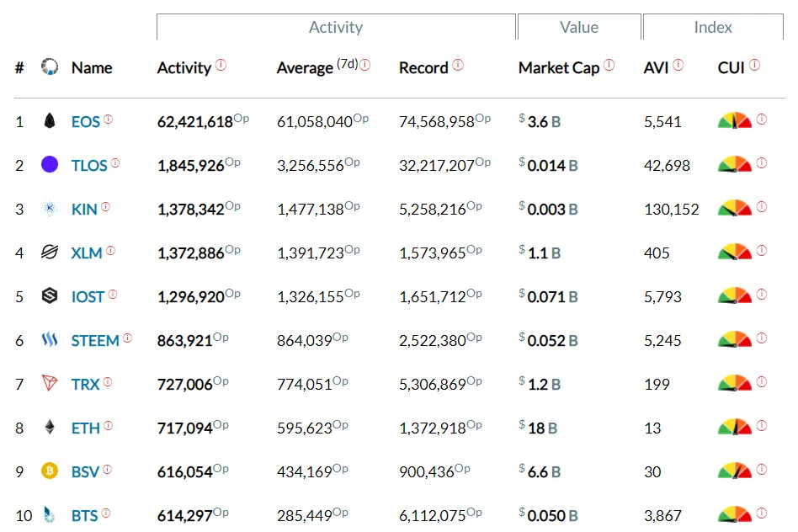
Task: Click the EOS coin logo icon
Action: 50,120
